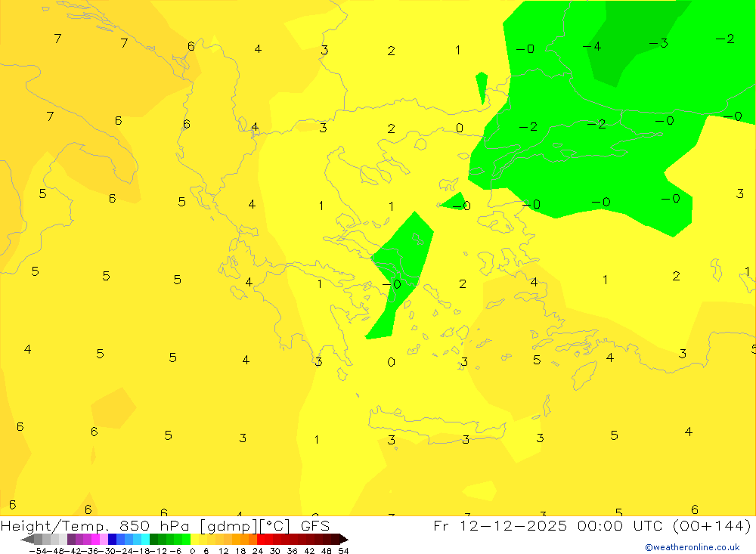This screenshot has width=756, height=554.
Task: Click the -3 temperature value on the map
Action: click(x=658, y=43)
